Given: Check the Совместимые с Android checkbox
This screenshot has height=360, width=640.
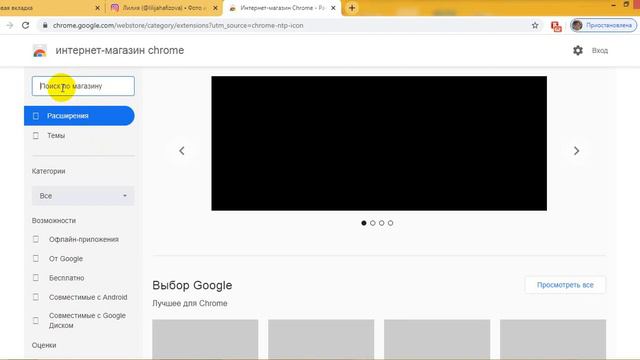Looking at the screenshot, I should tap(36, 297).
